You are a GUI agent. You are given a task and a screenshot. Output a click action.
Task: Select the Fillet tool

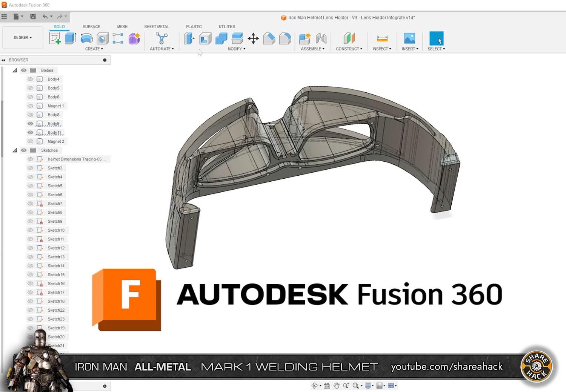(x=285, y=38)
